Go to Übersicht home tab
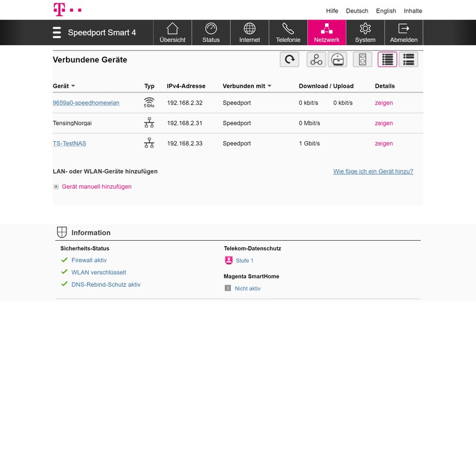 [172, 32]
